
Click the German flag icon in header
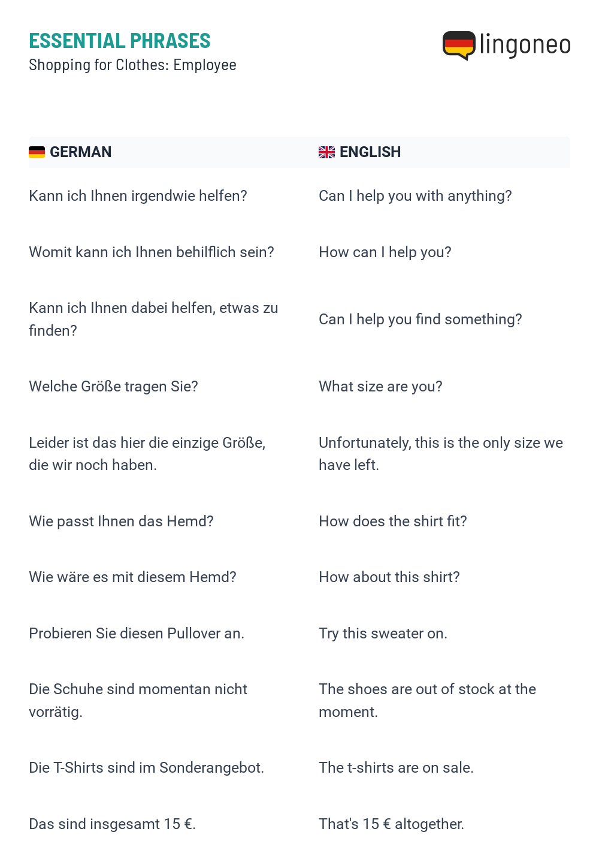(37, 152)
